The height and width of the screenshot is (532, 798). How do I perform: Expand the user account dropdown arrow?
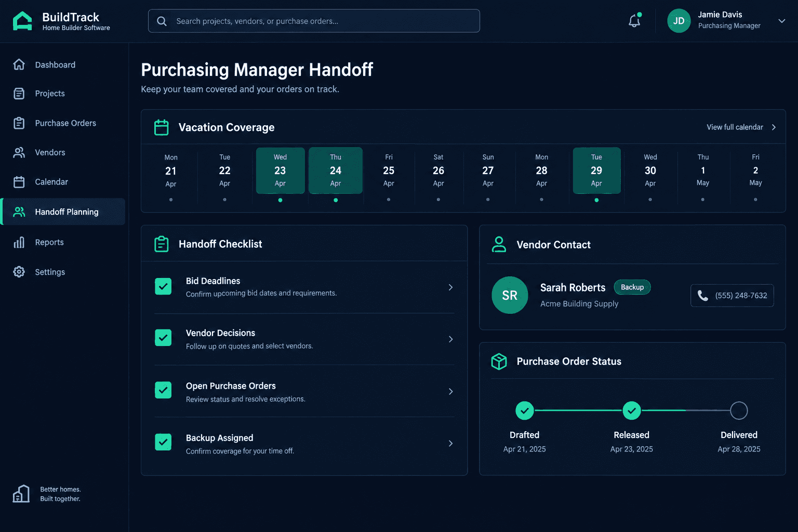click(782, 21)
